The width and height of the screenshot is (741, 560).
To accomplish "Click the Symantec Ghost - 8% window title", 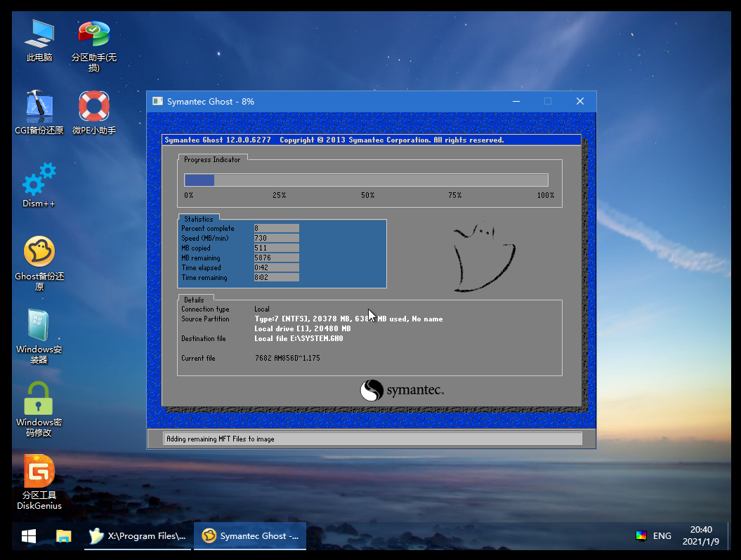I will point(210,102).
